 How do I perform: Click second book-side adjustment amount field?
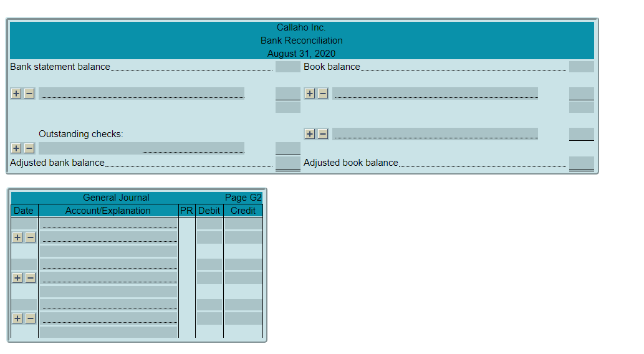click(x=582, y=134)
